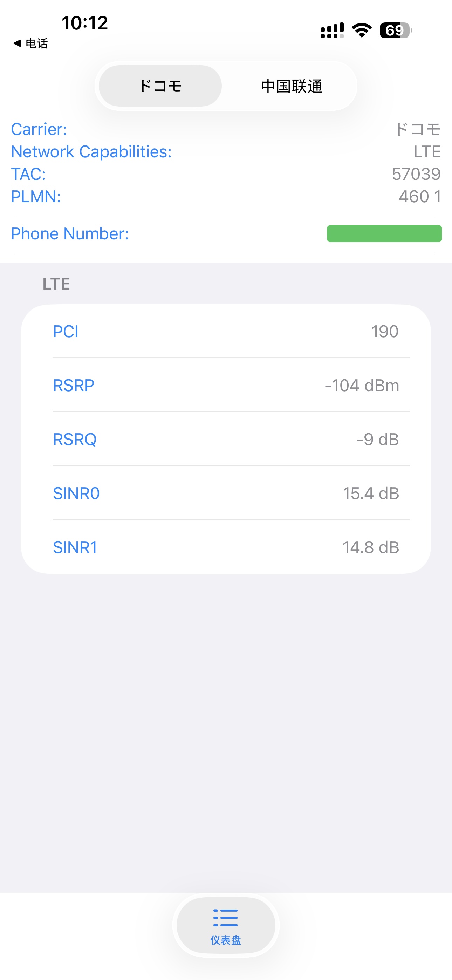Tap the status bar clock 10:12

pos(85,23)
